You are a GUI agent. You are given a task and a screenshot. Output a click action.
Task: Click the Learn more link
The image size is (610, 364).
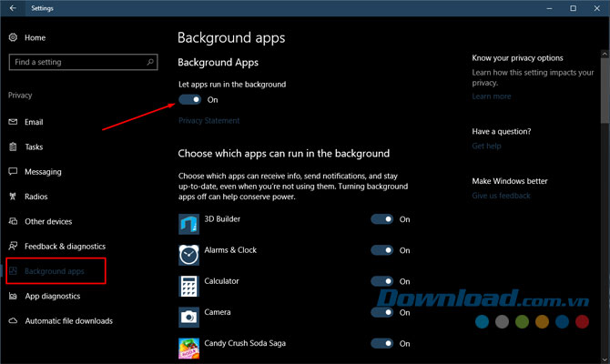tap(492, 96)
